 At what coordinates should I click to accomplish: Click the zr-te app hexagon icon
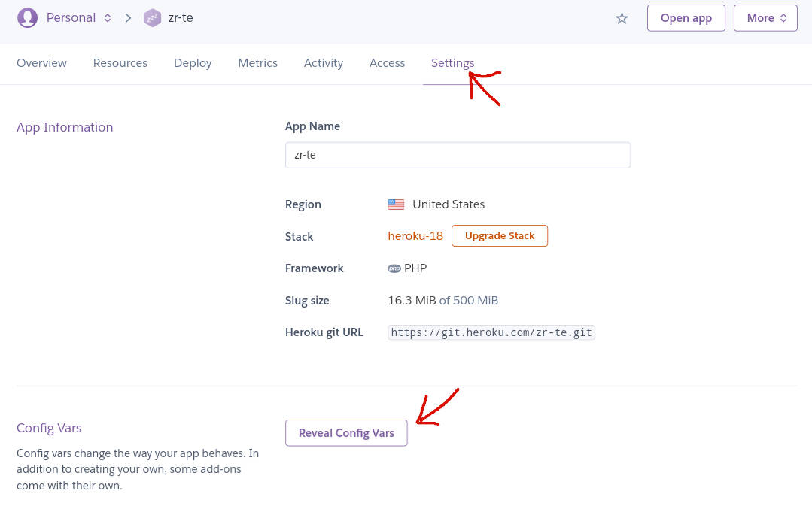tap(153, 18)
